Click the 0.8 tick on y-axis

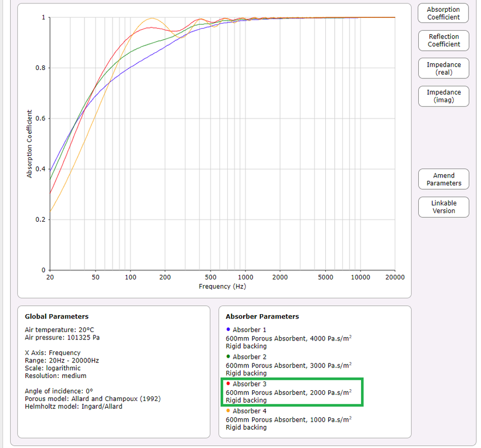(x=40, y=68)
